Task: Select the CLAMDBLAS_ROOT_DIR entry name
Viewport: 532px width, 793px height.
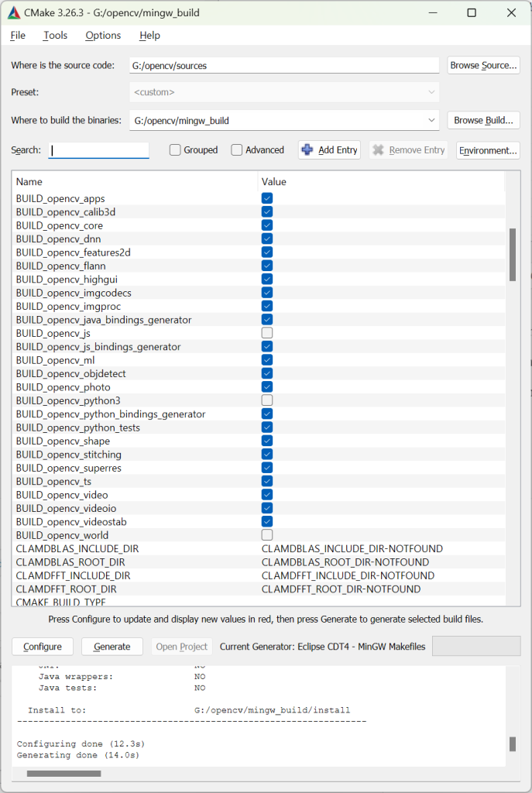Action: (70, 562)
